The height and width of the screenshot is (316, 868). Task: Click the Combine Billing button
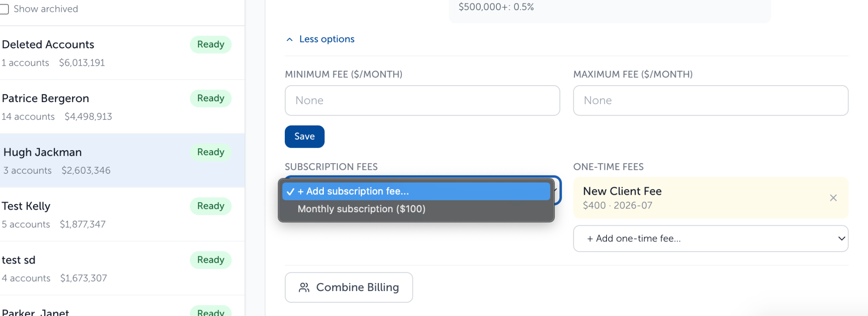click(348, 287)
